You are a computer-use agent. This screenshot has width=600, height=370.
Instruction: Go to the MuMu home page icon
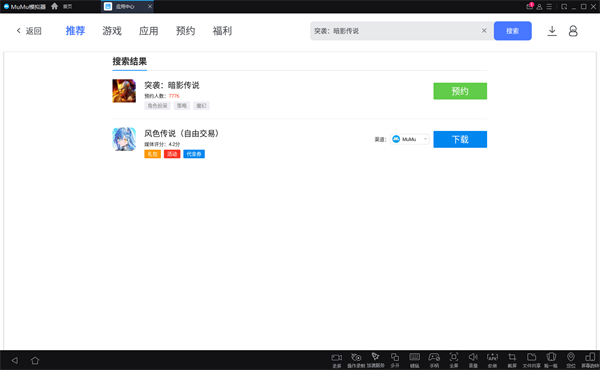tap(54, 6)
